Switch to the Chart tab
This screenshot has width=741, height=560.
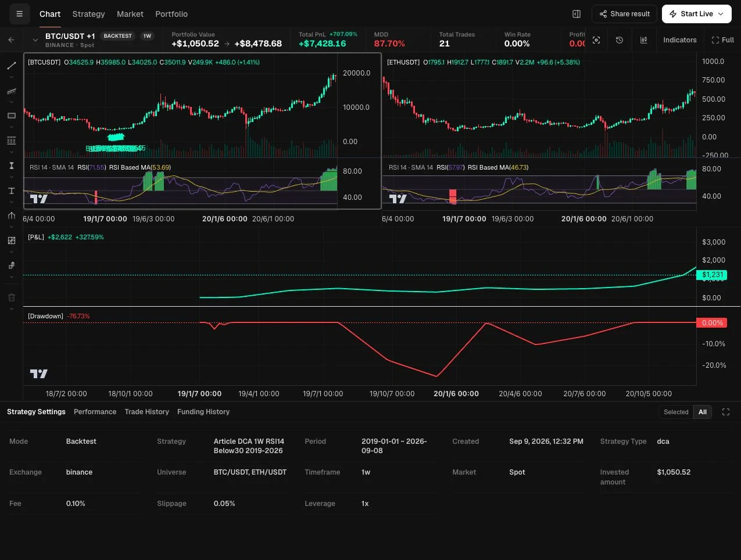click(x=50, y=14)
